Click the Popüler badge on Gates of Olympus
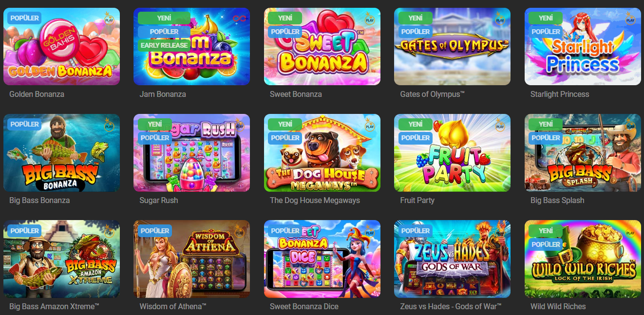Screen dimensions: 644x315 point(416,32)
